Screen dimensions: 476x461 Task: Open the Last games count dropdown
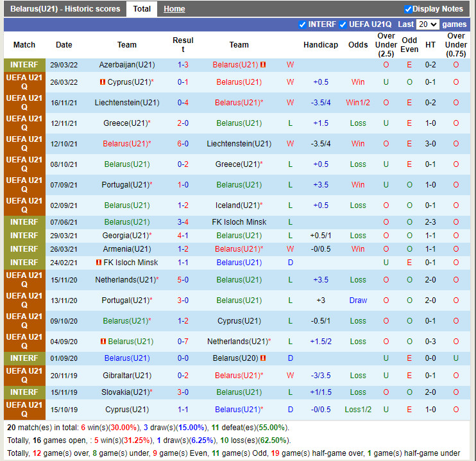pyautogui.click(x=427, y=24)
